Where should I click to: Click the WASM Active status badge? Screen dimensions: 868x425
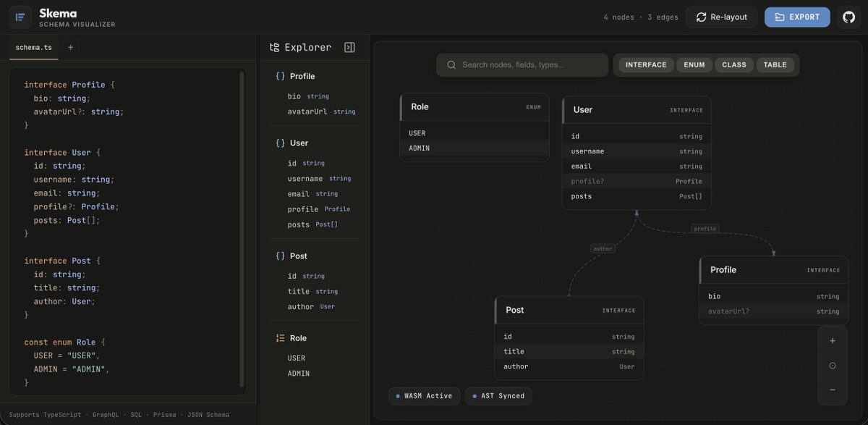pos(424,396)
